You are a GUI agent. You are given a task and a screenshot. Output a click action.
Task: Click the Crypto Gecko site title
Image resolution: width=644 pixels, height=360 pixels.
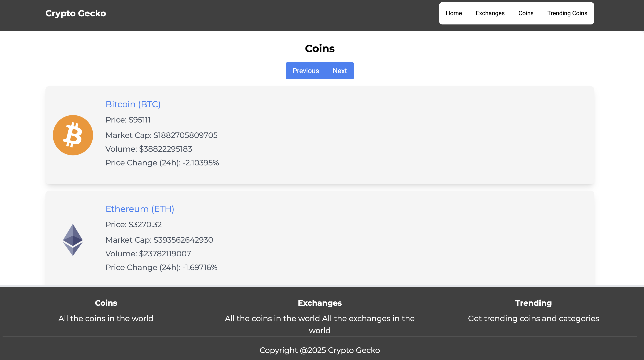tap(76, 13)
